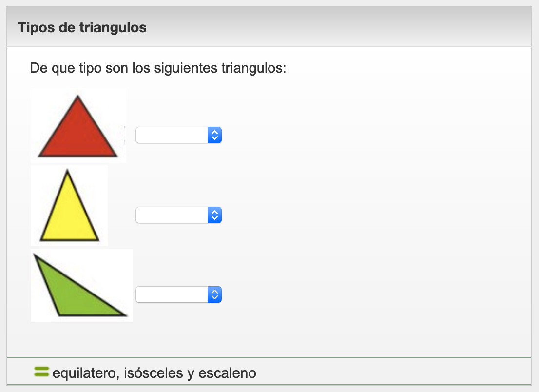Click the word "siguientes" in the question
539x392 pixels.
coord(187,67)
